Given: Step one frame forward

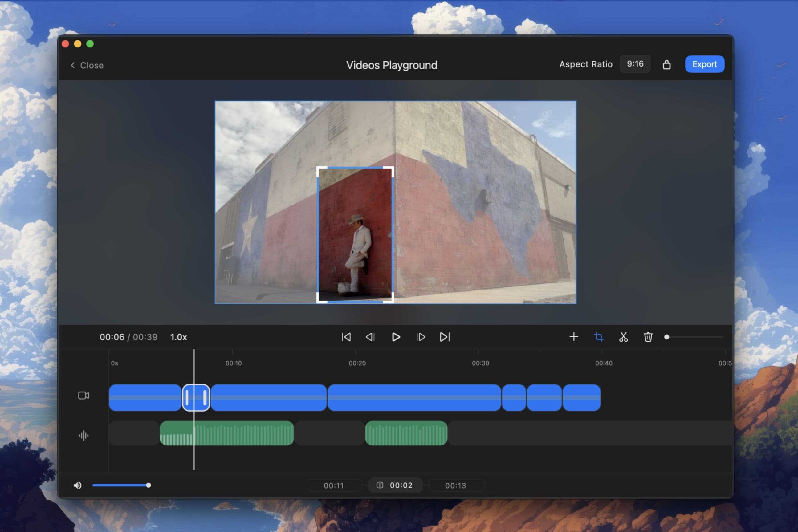Looking at the screenshot, I should [x=421, y=337].
